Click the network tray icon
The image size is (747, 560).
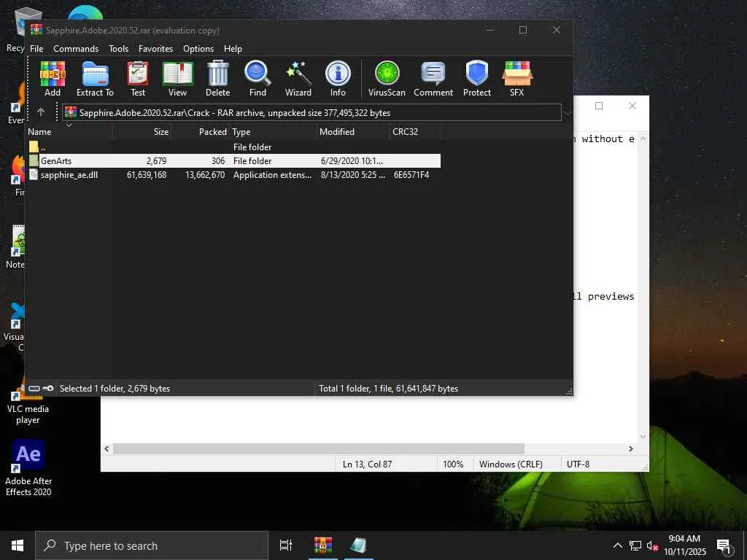click(635, 545)
